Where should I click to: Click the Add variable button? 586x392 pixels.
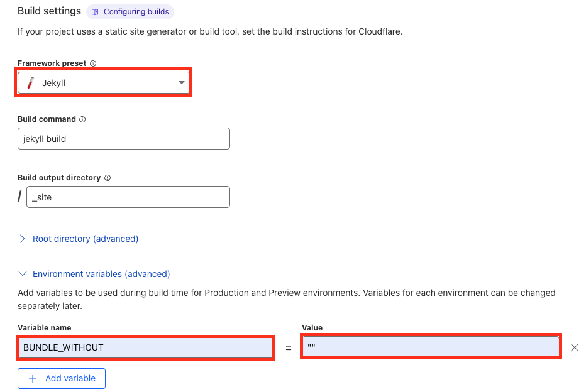pos(61,378)
